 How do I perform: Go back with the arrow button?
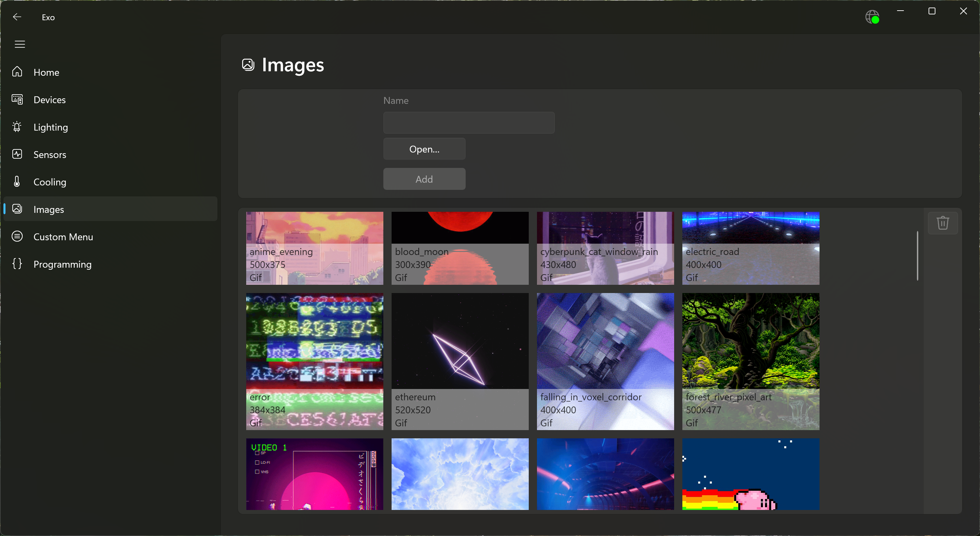click(17, 17)
